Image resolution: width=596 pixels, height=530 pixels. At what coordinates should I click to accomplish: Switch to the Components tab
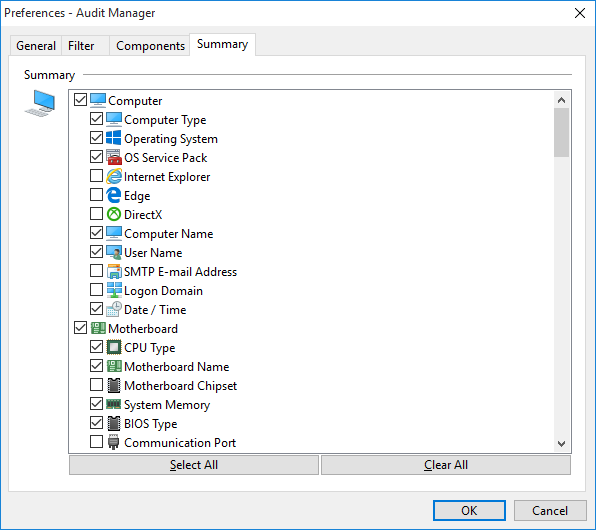pos(150,46)
